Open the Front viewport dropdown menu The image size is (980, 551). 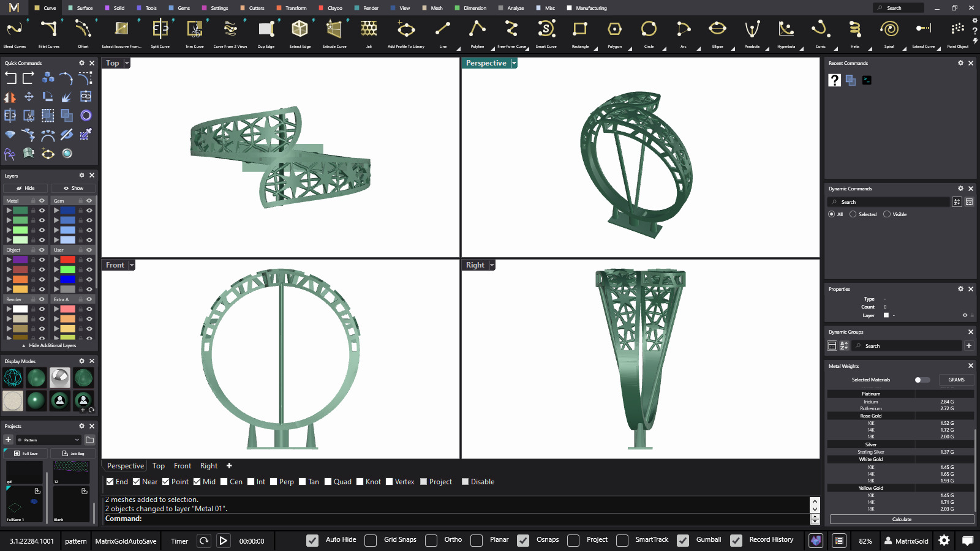click(x=131, y=265)
